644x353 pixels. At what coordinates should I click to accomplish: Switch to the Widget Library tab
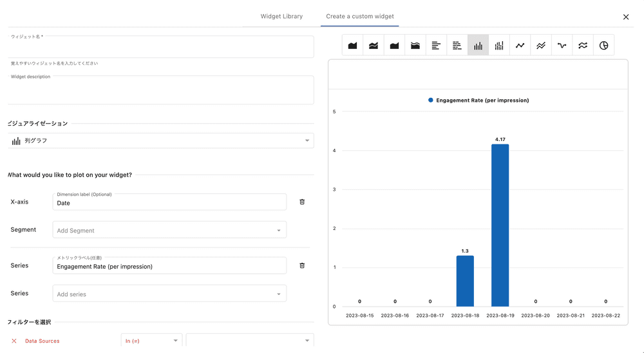click(281, 17)
